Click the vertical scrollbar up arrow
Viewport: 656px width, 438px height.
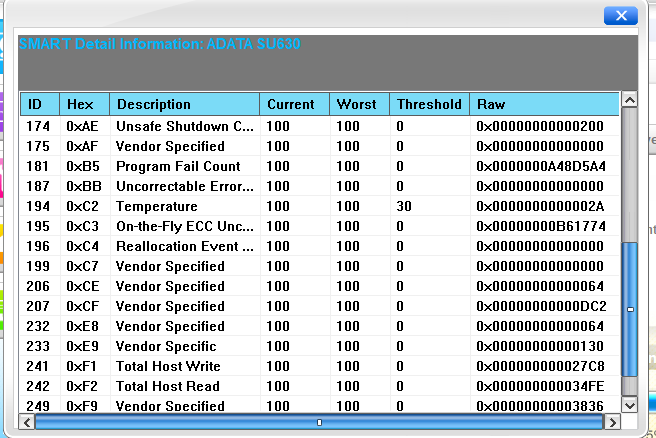click(630, 100)
